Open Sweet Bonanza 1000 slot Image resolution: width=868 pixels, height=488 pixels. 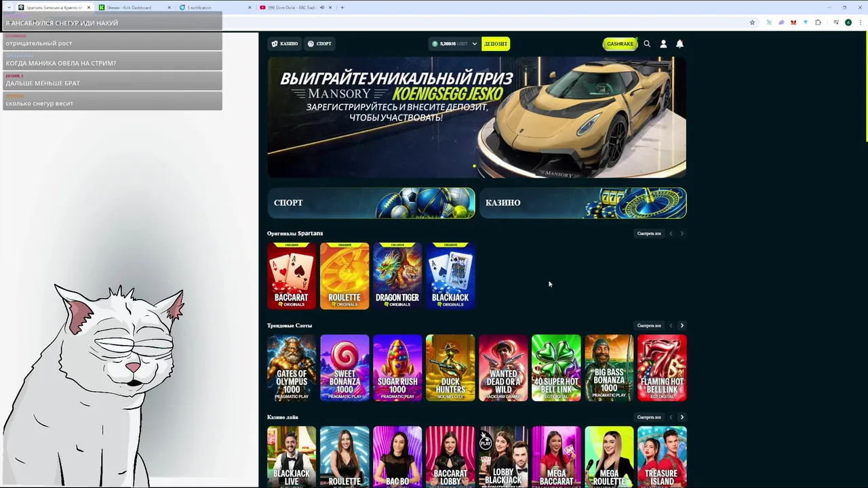pyautogui.click(x=344, y=368)
